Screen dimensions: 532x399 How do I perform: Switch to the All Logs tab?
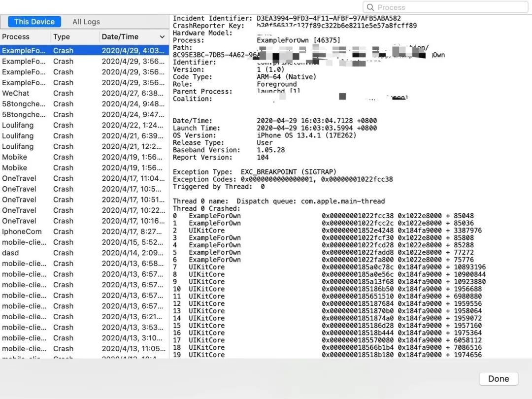[86, 22]
